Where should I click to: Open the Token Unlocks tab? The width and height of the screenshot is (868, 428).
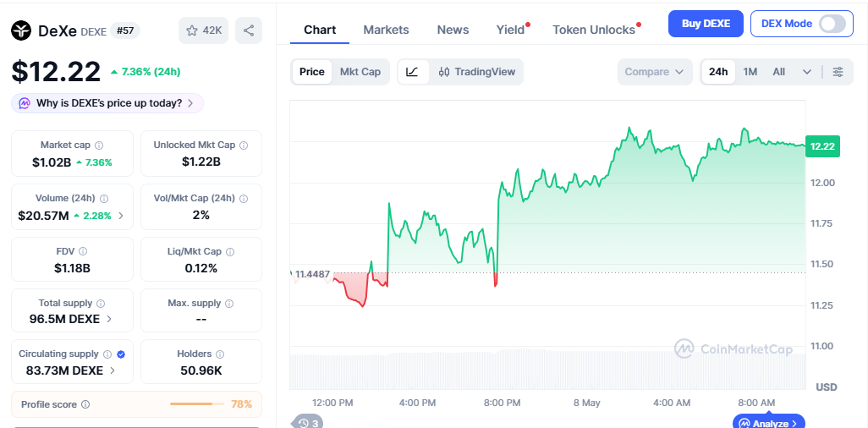594,30
